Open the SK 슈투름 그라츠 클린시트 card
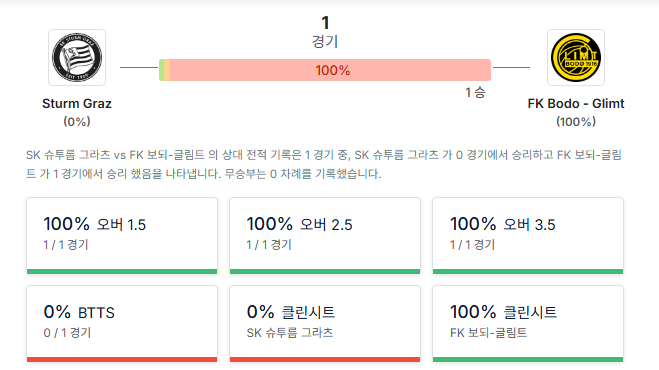The width and height of the screenshot is (659, 370). pos(325,324)
